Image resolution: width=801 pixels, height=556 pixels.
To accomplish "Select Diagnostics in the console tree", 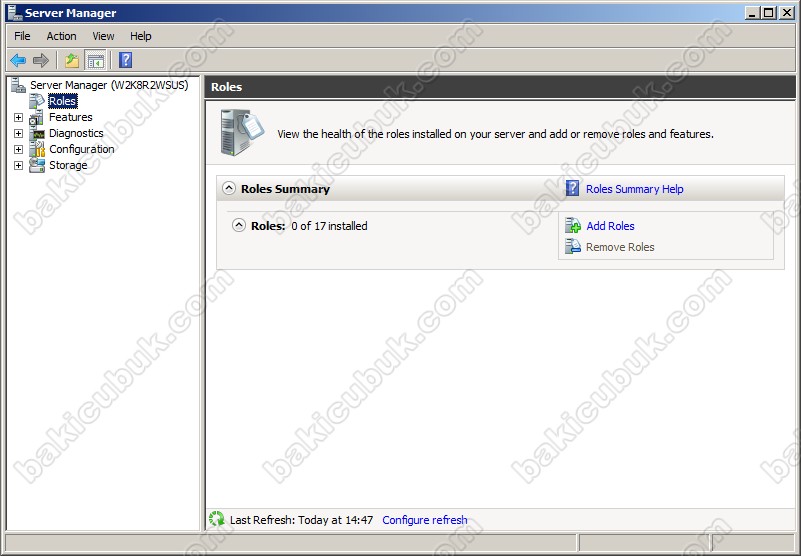I will tap(76, 133).
